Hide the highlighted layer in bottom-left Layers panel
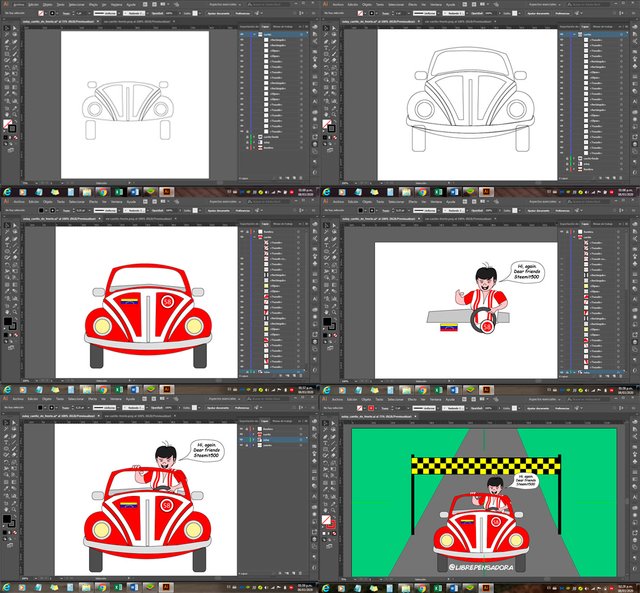640x593 pixels. click(x=241, y=440)
